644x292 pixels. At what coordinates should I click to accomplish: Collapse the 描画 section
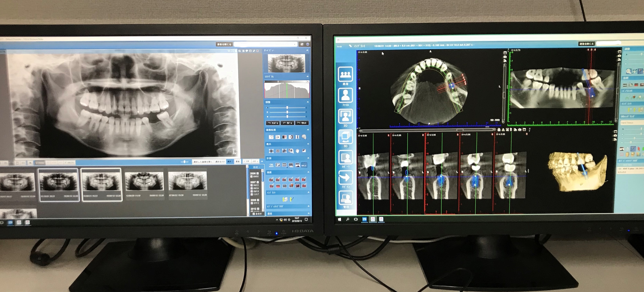[308, 172]
